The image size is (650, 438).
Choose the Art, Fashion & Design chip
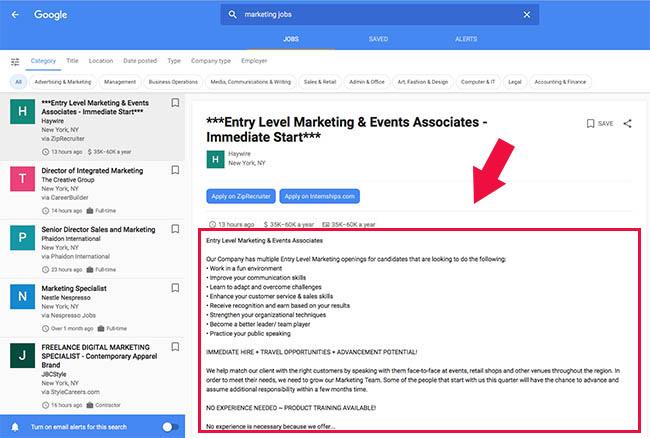(x=423, y=82)
